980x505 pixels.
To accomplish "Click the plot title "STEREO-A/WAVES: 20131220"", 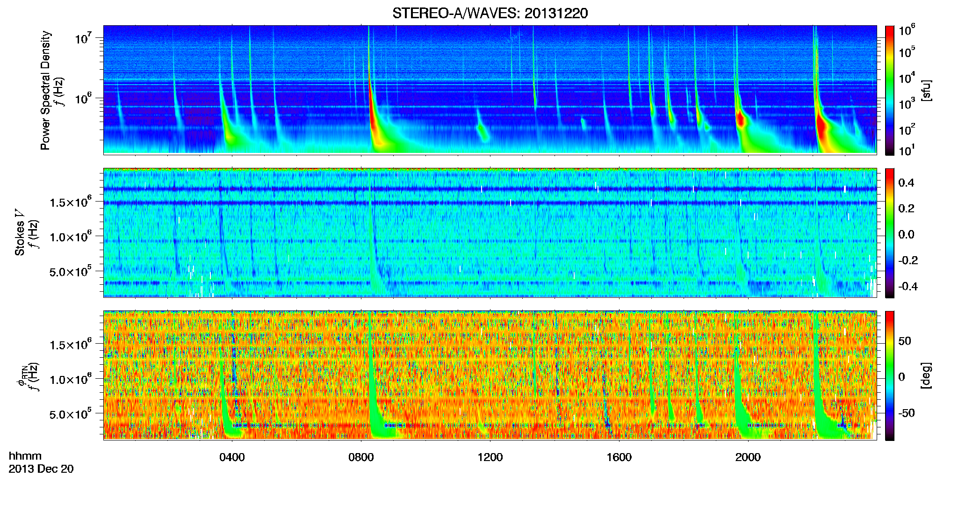I will tap(490, 13).
